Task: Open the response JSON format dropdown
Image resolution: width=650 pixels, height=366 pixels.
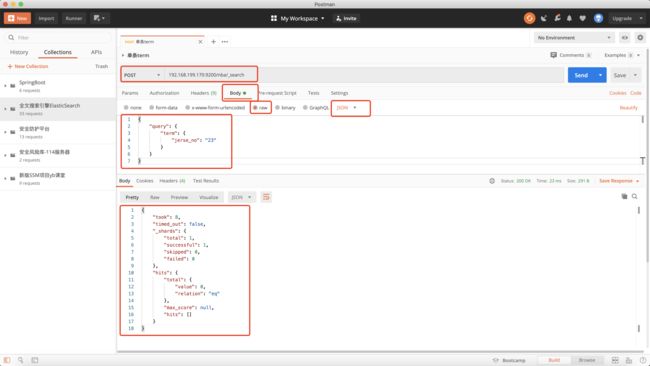Action: click(x=241, y=197)
